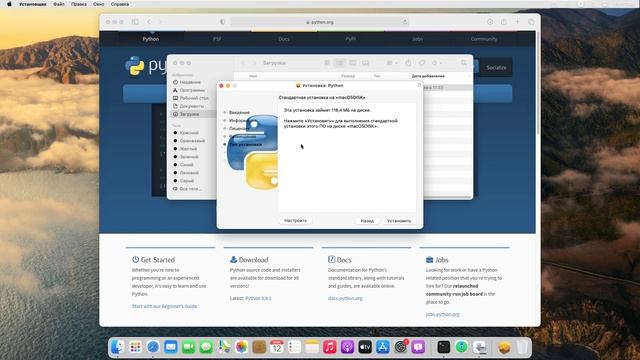Switch Finder to column view
This screenshot has height=360, width=640.
353,63
